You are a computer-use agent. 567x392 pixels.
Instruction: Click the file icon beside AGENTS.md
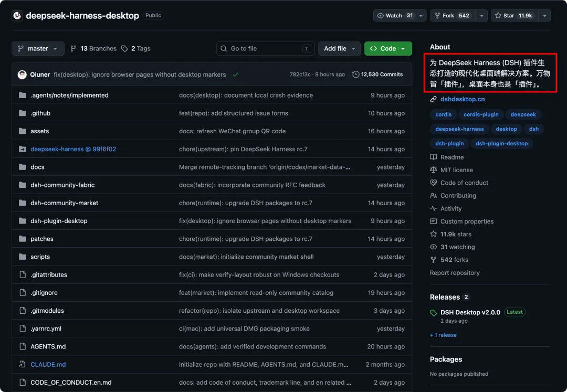tap(23, 346)
